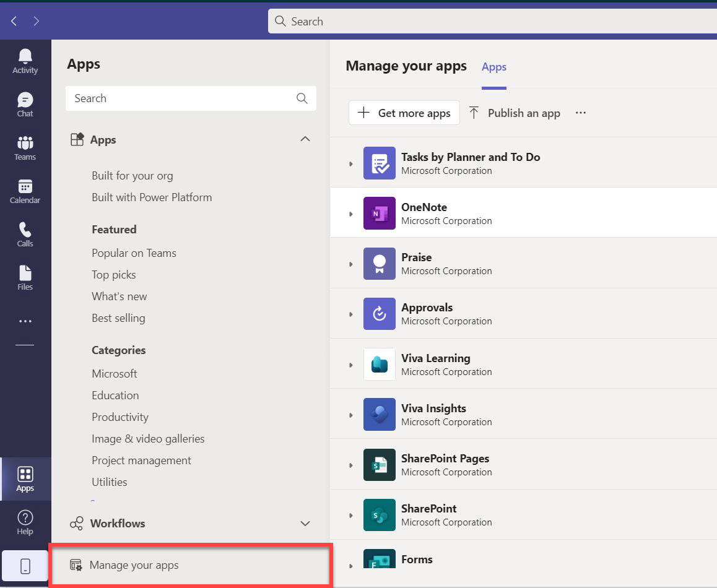717x588 pixels.
Task: Click the Viva Learning app name
Action: coord(436,358)
